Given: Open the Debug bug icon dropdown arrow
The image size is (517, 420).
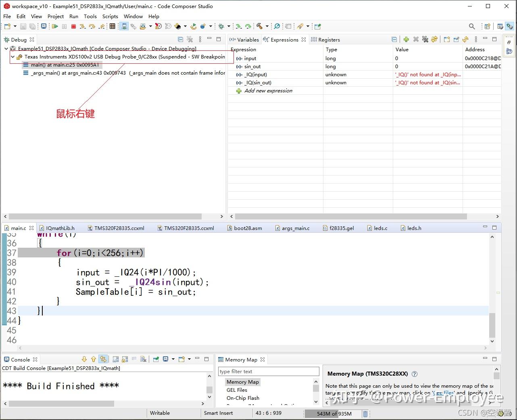Looking at the screenshot, I should pyautogui.click(x=229, y=26).
